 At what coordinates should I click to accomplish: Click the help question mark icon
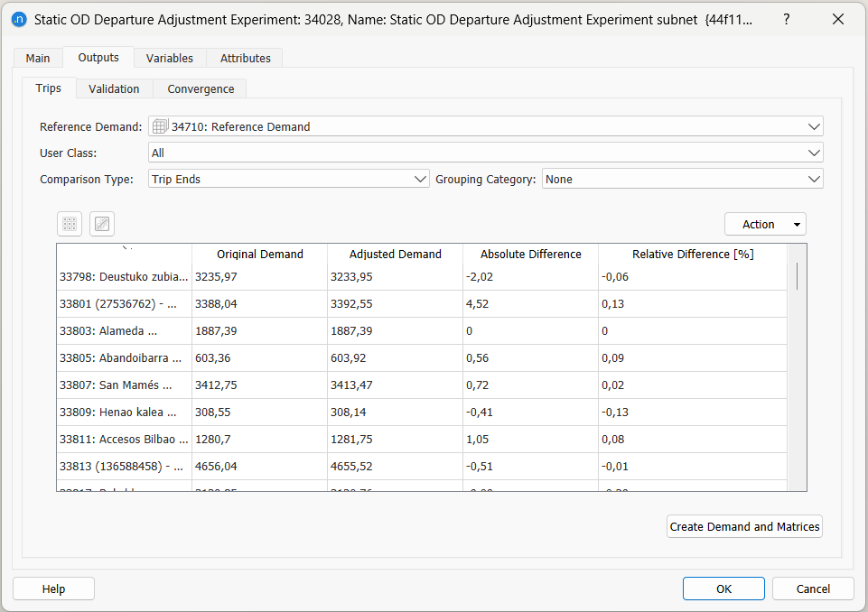pos(785,19)
